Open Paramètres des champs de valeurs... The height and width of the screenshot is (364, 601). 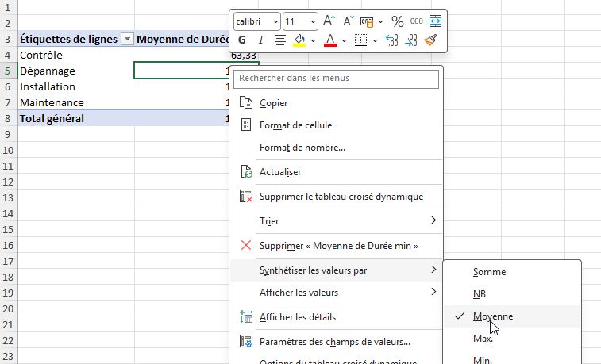point(336,342)
